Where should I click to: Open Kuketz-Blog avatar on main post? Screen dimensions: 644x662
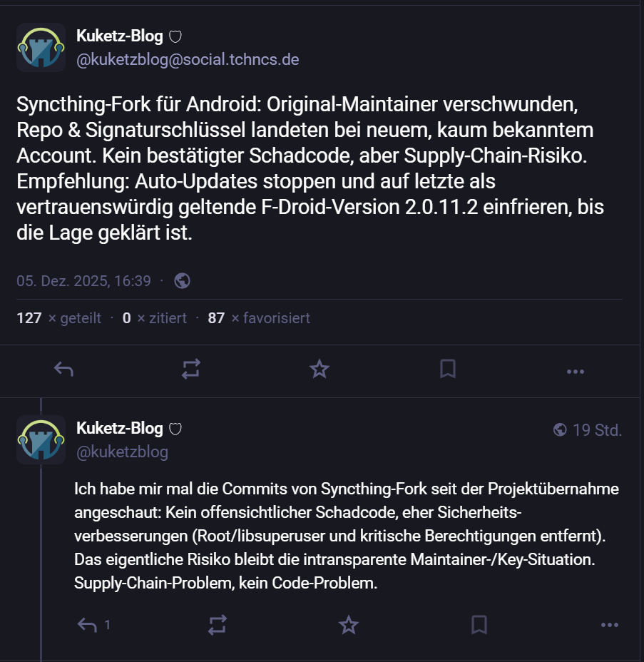[41, 47]
